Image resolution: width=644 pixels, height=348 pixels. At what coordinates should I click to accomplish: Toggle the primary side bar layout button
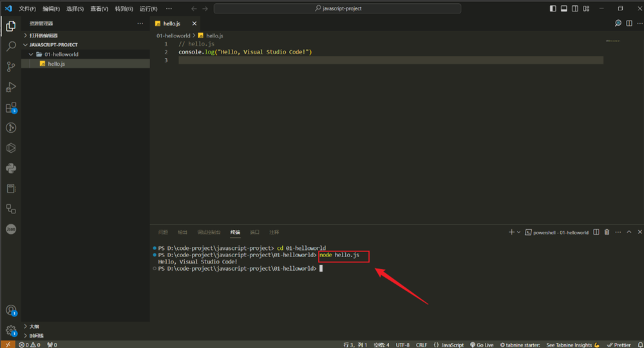(x=553, y=8)
